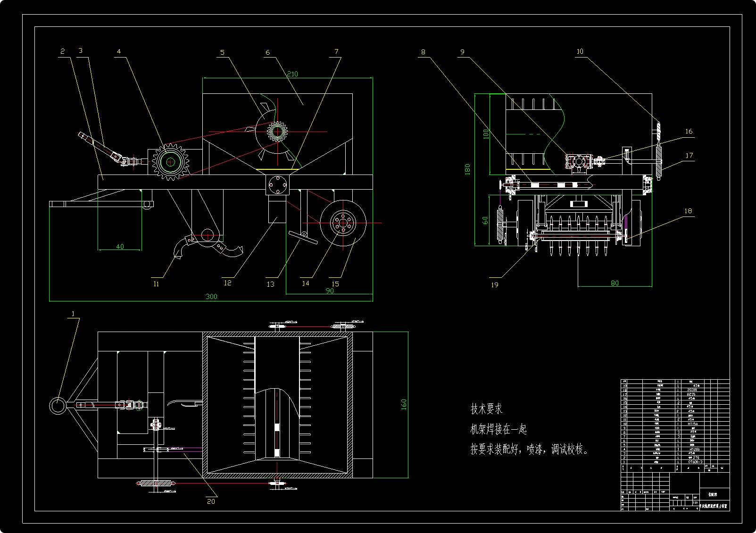The width and height of the screenshot is (756, 533).
Task: Select the 180 height dimension in the rear view
Action: pos(467,170)
